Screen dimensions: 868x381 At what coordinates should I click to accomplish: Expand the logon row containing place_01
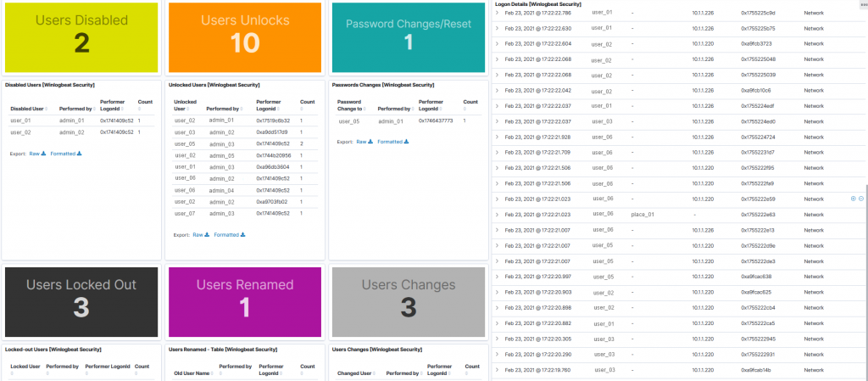497,215
